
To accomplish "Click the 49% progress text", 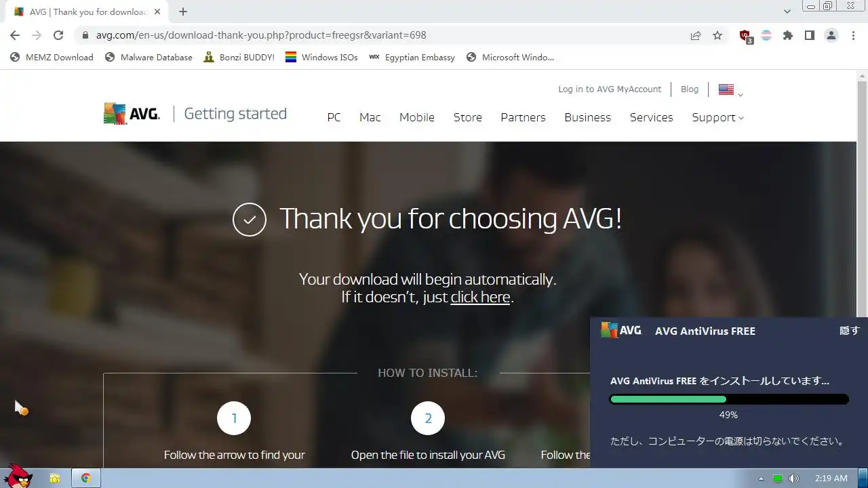I will click(728, 415).
